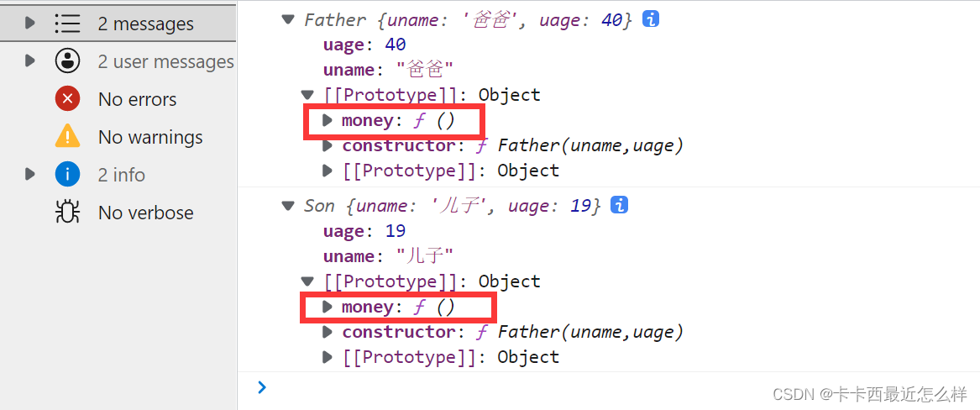Click the blue info circle icon
The width and height of the screenshot is (980, 410).
coord(67,175)
